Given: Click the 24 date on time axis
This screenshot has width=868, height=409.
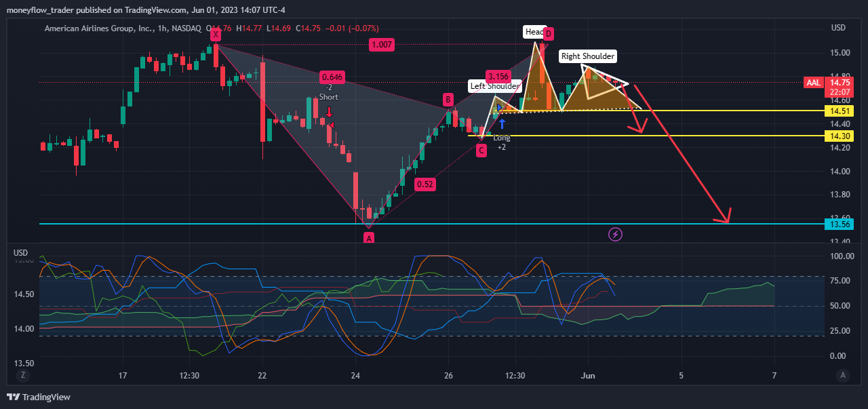Looking at the screenshot, I should click(x=355, y=375).
